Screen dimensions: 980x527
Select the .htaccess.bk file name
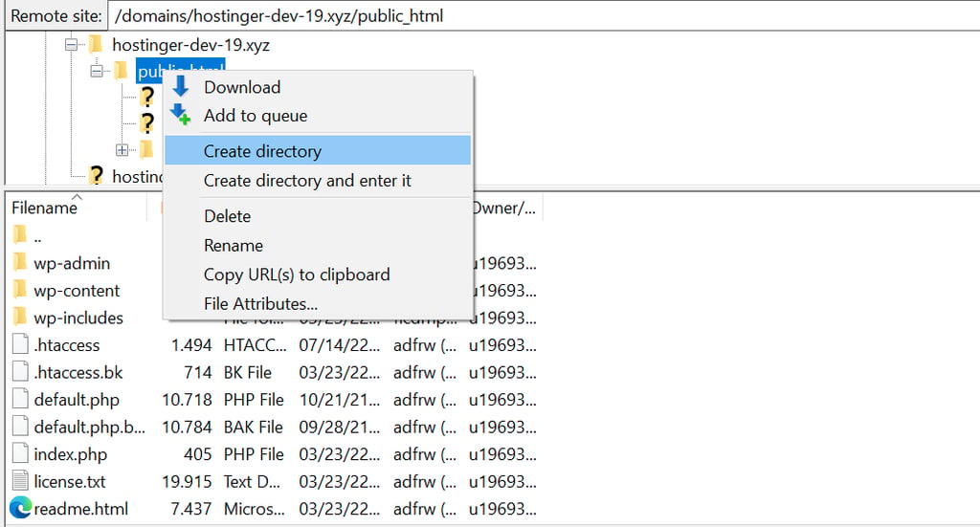[x=78, y=373]
